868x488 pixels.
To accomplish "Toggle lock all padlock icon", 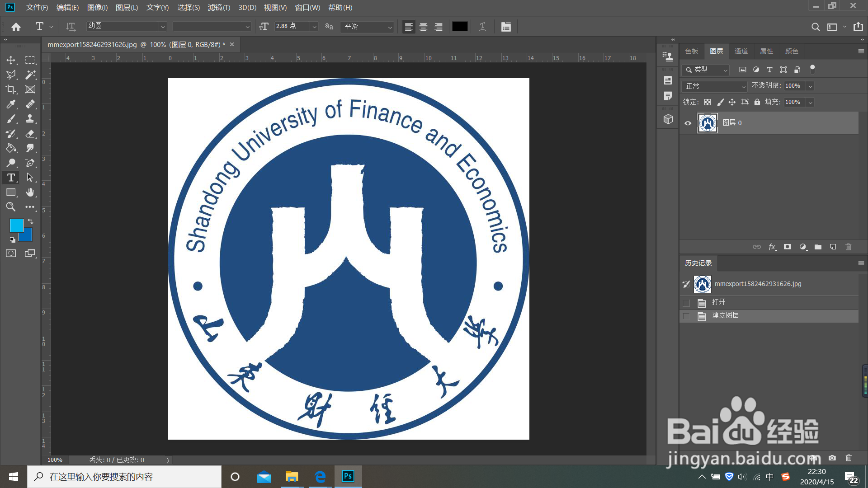I will [757, 102].
